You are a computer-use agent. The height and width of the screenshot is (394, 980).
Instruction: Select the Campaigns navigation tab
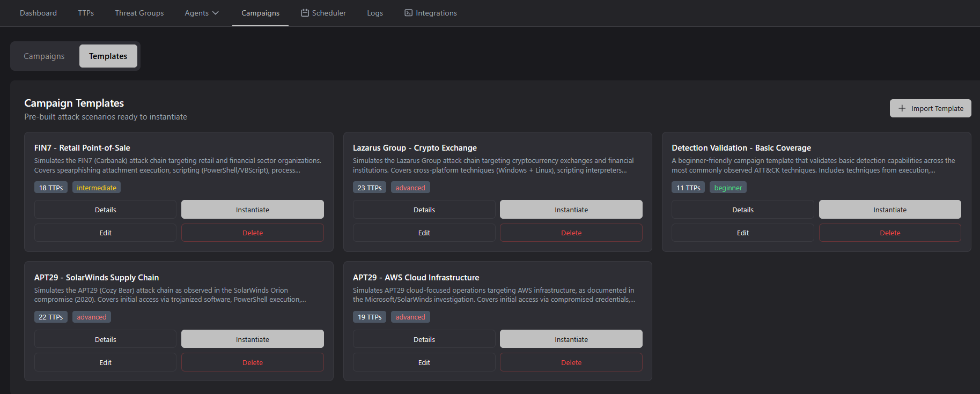coord(260,13)
